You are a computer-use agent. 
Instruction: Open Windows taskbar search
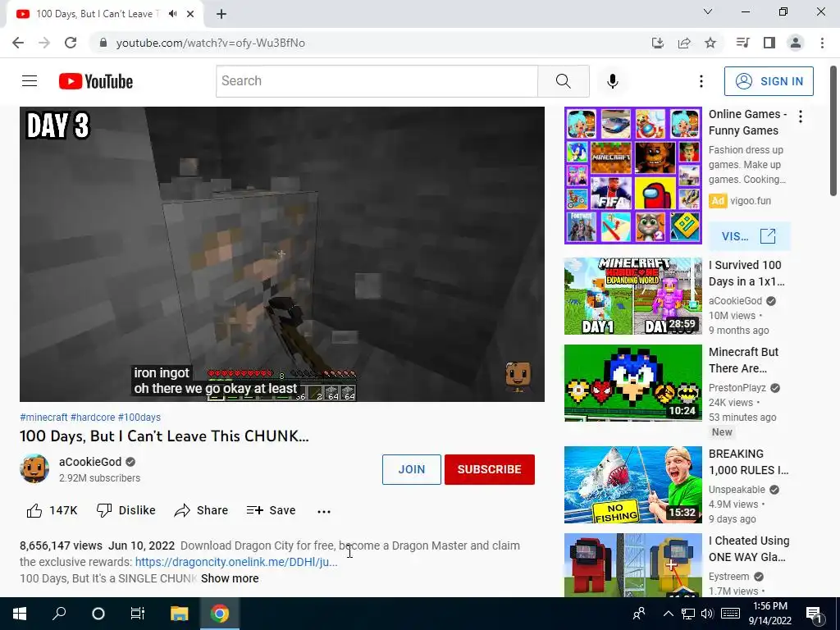(59, 614)
